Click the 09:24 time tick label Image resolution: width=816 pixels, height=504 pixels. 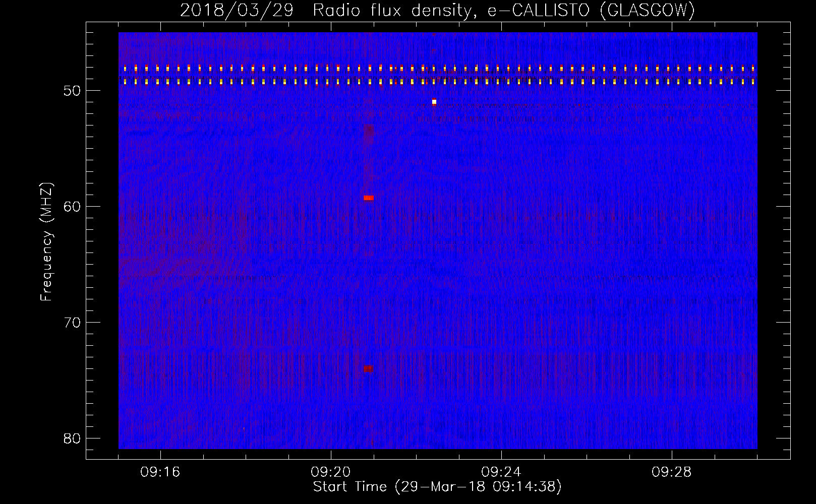coord(501,472)
